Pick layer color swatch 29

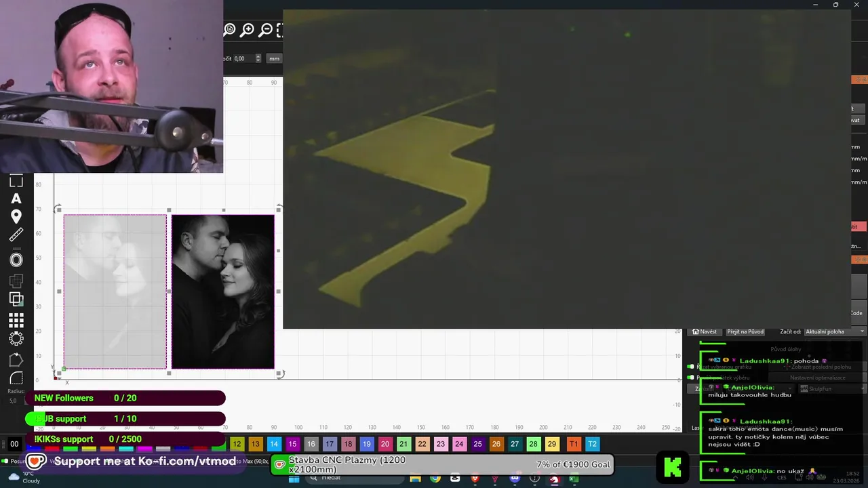coord(552,444)
